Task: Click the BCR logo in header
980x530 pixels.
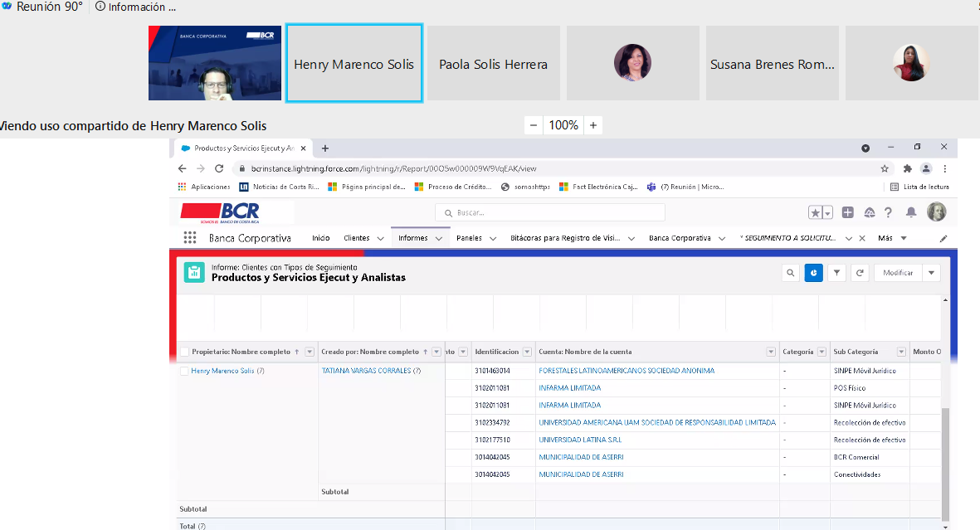Action: pos(220,212)
